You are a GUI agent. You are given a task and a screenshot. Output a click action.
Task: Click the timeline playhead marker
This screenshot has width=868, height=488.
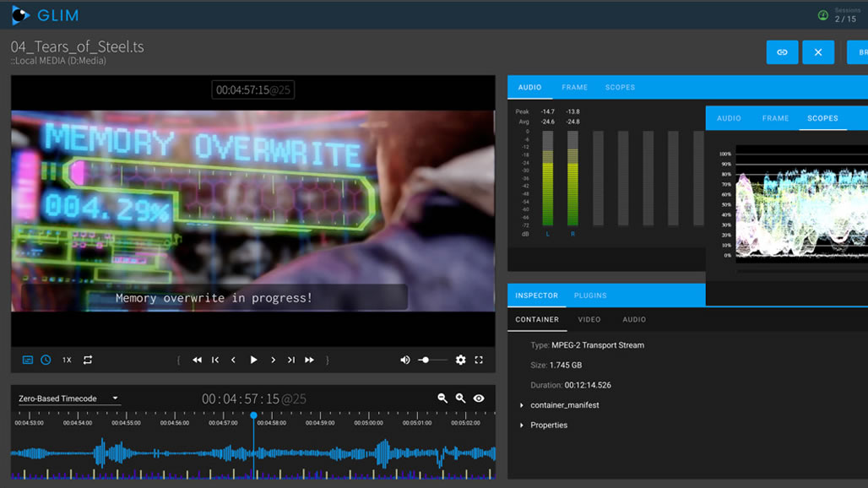253,415
